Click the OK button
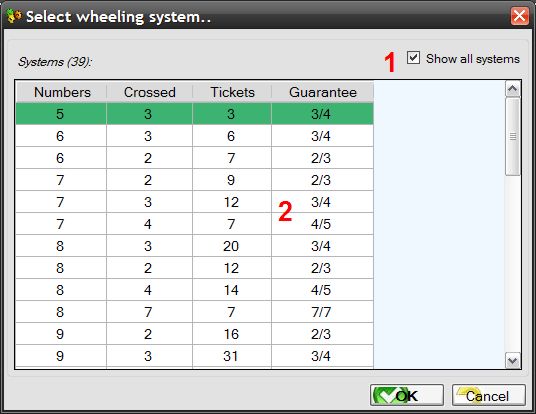Screen dimensions: 536x414 pyautogui.click(x=406, y=395)
